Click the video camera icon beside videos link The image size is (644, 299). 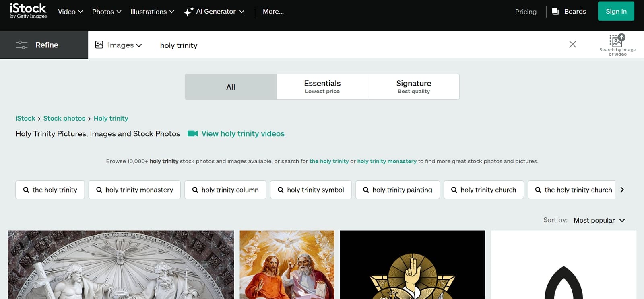pyautogui.click(x=193, y=133)
